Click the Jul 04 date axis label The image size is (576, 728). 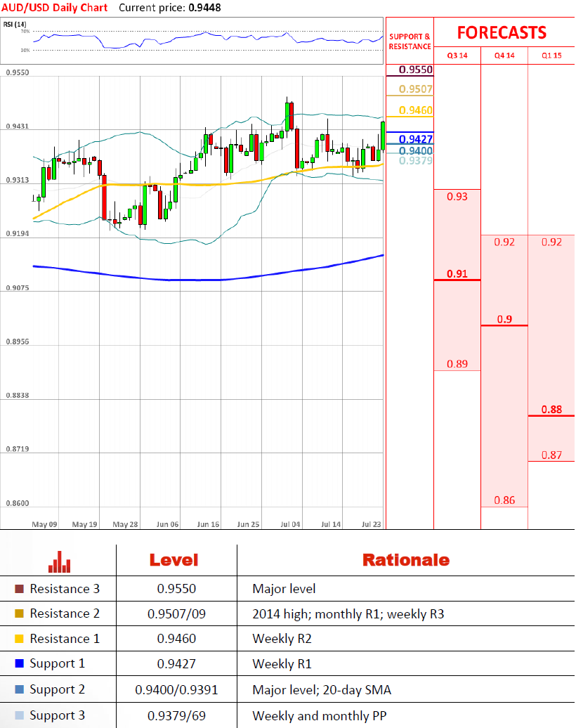pos(290,524)
